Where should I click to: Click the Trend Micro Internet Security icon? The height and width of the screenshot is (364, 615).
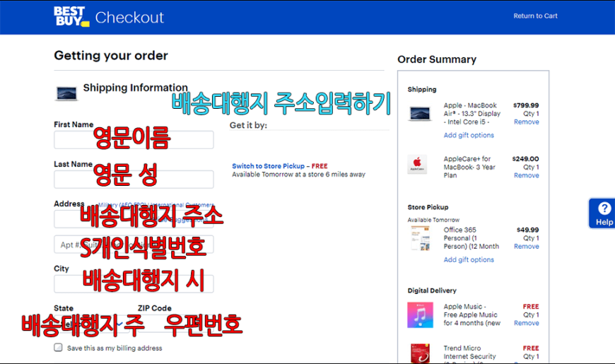coord(420,353)
